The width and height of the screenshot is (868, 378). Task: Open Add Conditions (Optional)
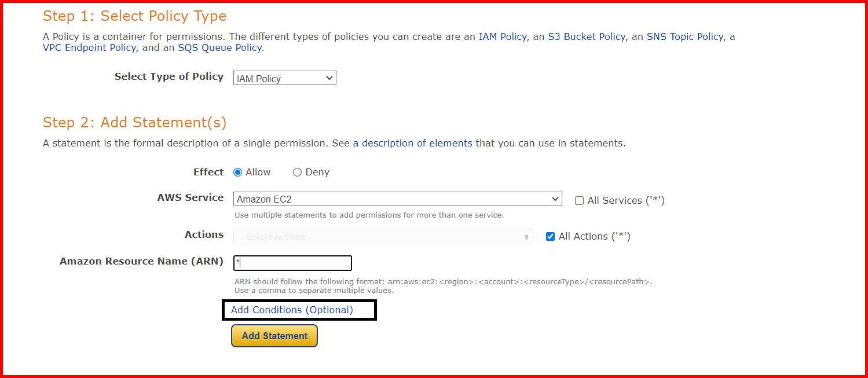click(x=298, y=310)
